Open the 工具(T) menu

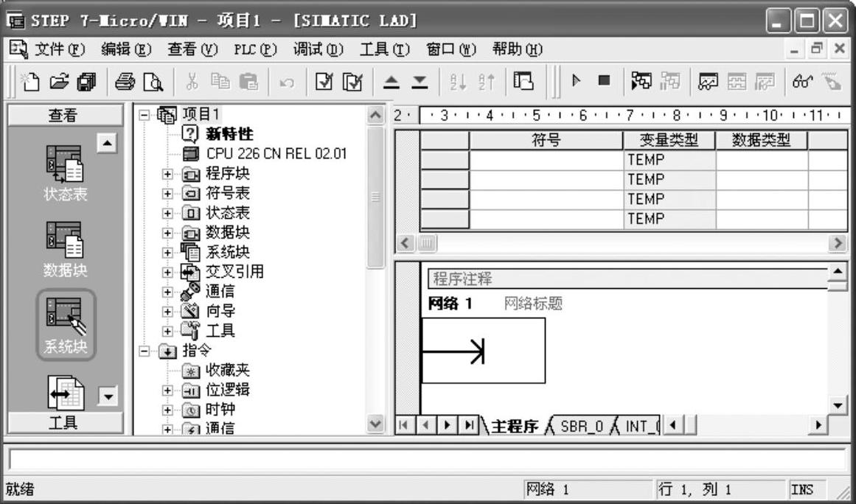coord(384,50)
